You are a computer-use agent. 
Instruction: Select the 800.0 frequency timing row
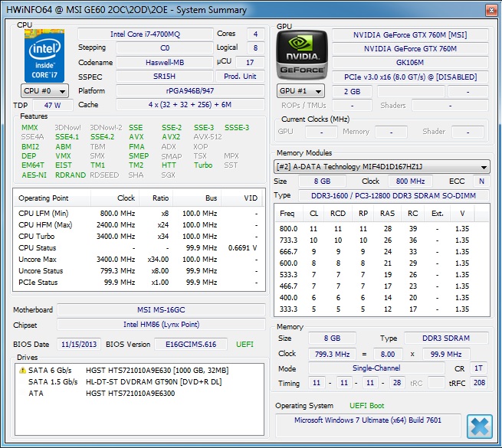click(382, 229)
